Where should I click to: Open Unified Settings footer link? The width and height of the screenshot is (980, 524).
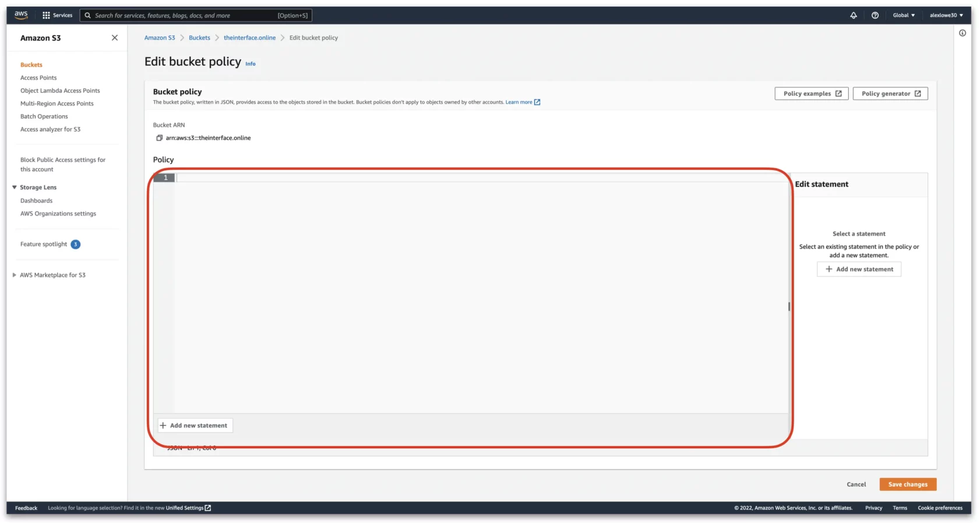pos(188,508)
